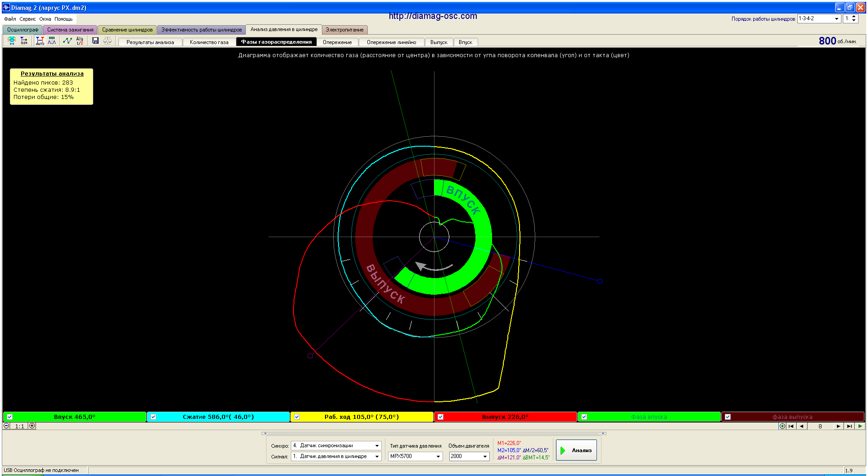
Task: Select the Результаты анализа sub-tab
Action: (x=150, y=42)
